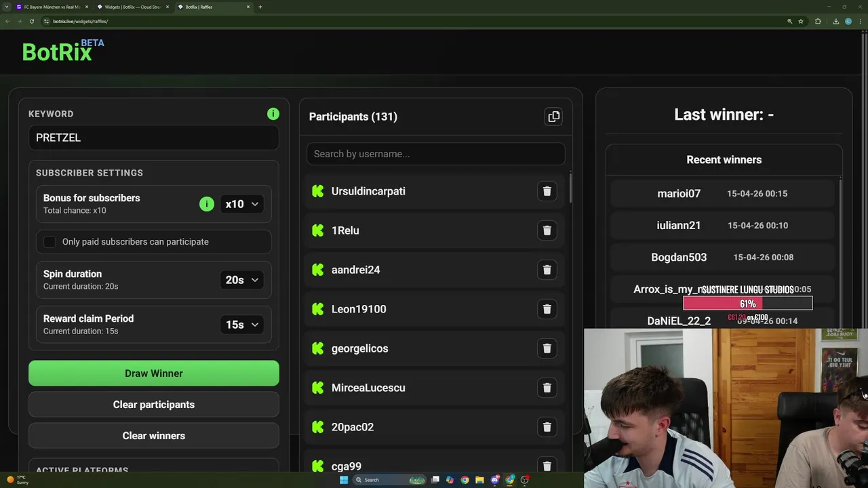Select recent winner DaNiEL_22_2
Viewport: 868px width, 488px height.
(x=679, y=321)
